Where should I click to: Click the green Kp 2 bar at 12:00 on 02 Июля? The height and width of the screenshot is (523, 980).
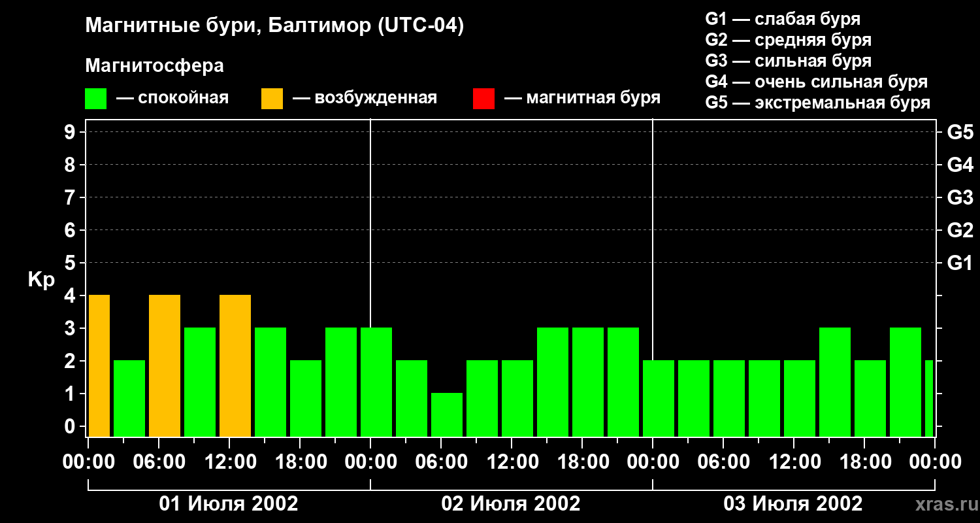pyautogui.click(x=517, y=398)
